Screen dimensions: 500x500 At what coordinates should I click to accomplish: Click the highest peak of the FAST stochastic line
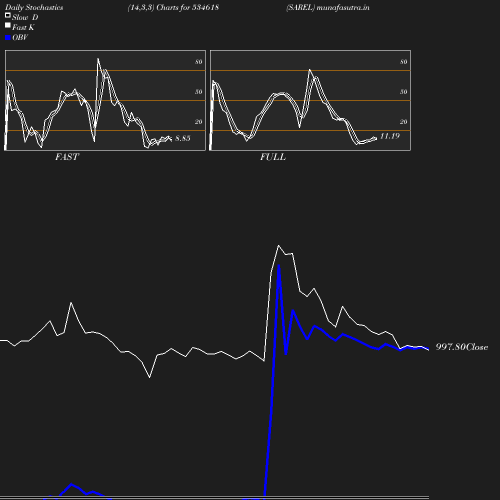pos(98,59)
